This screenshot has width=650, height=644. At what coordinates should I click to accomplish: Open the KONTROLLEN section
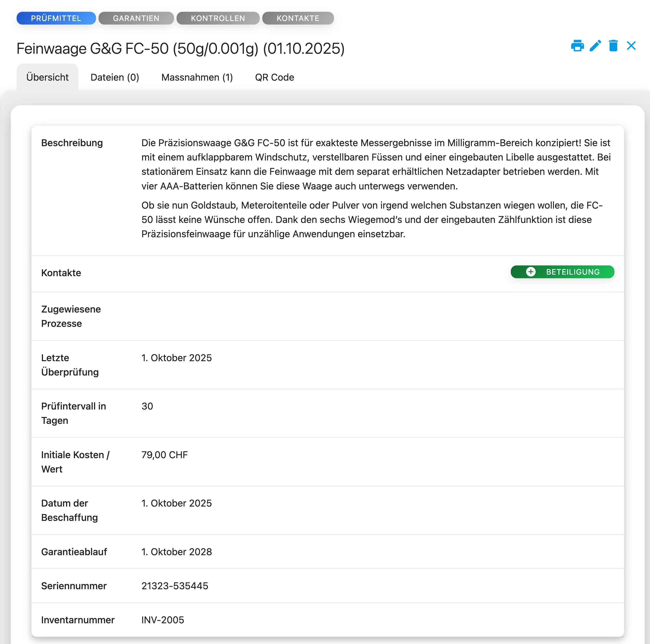tap(218, 18)
